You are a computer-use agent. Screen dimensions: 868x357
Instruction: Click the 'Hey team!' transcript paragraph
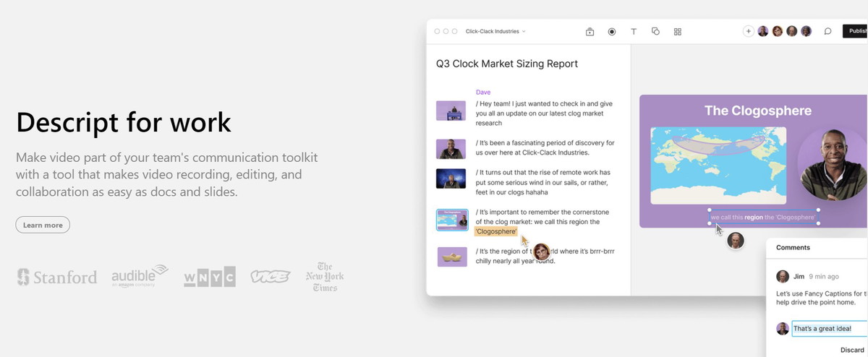(x=544, y=113)
